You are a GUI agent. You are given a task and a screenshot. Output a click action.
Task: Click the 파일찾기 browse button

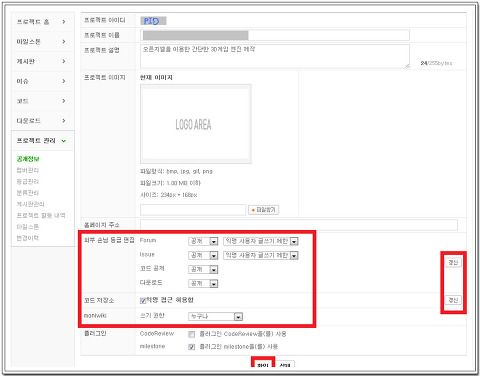click(263, 210)
